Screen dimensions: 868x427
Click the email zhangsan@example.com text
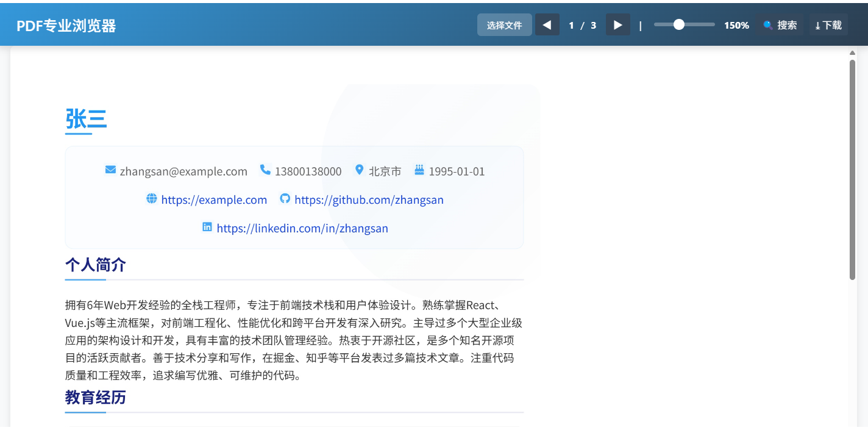tap(183, 171)
